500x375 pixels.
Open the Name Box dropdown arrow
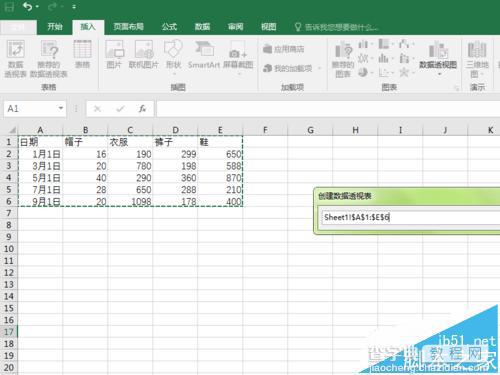[x=61, y=108]
